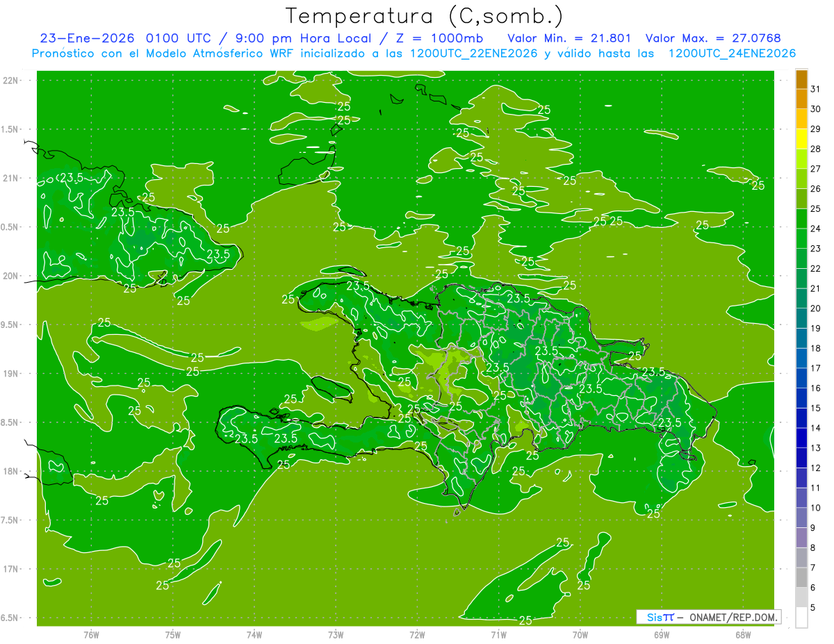
Task: Click the '5' label on the color scale
Action: point(813,608)
